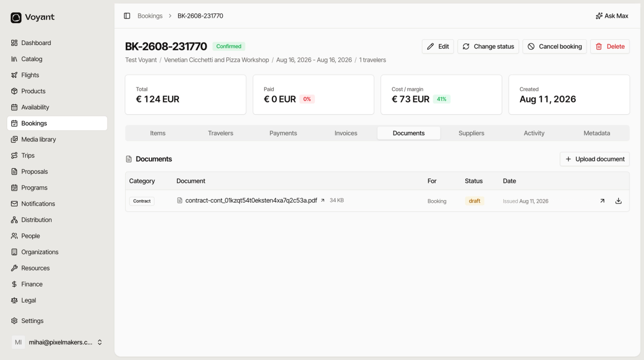Delete this booking
Viewport: 644px width, 360px height.
coord(610,47)
